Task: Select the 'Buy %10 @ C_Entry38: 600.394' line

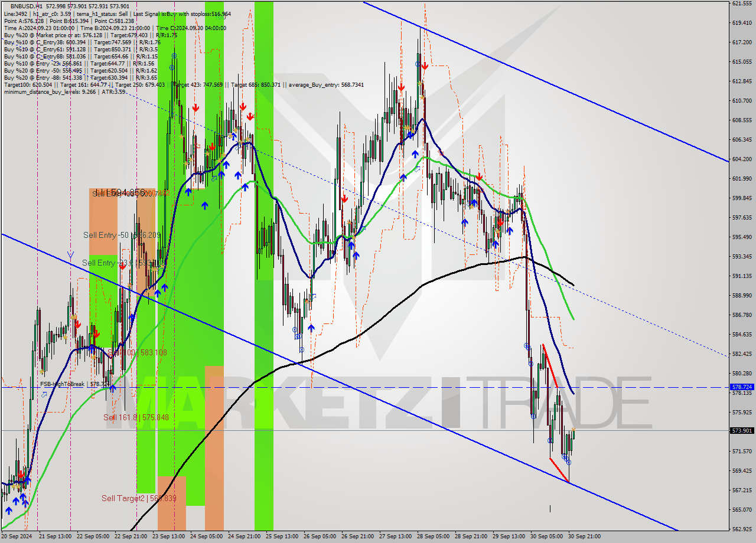Action: tap(82, 42)
